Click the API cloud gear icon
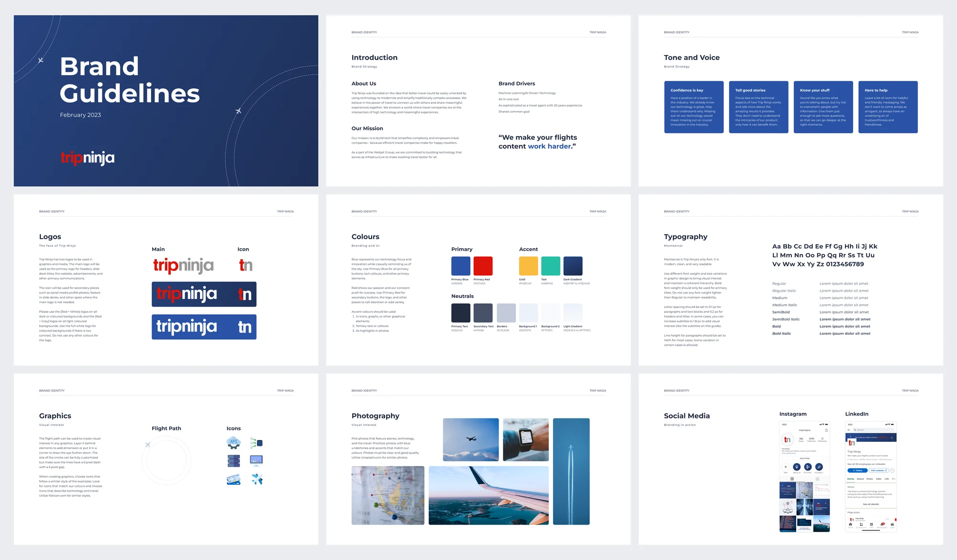 point(234,443)
